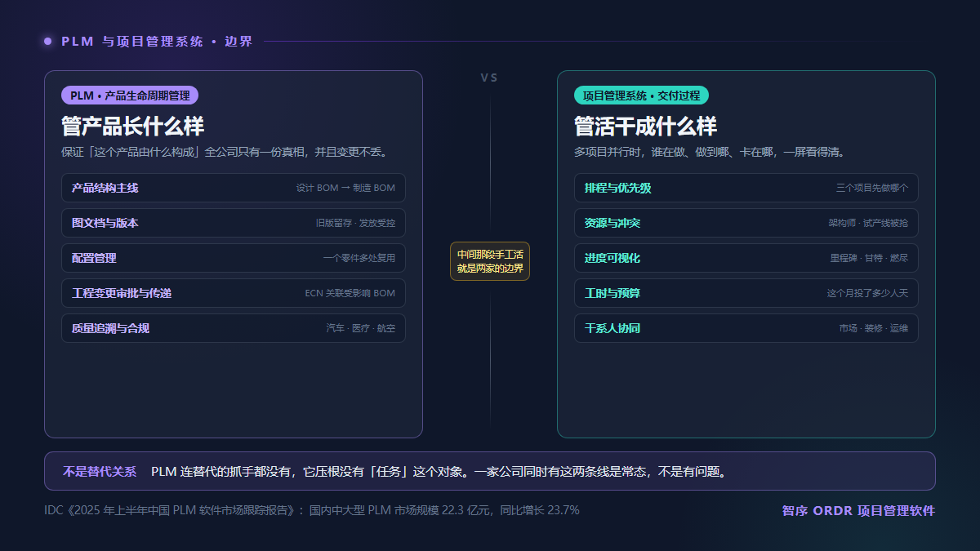Click the 不是替代关系 label

pyautogui.click(x=100, y=471)
